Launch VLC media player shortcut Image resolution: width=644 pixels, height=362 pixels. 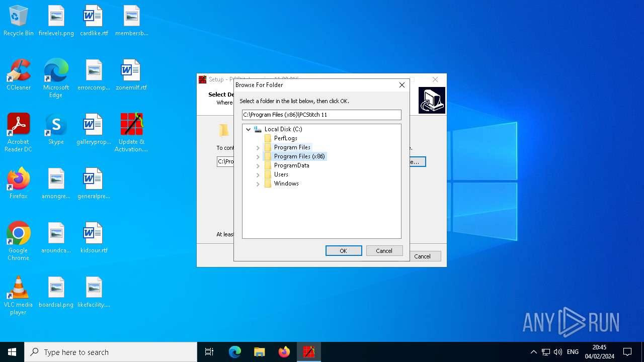click(19, 296)
